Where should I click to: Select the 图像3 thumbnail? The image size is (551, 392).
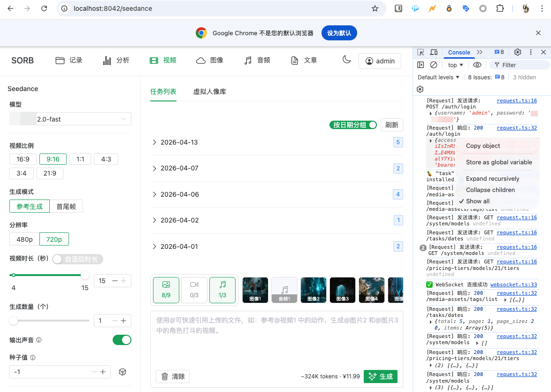343,290
